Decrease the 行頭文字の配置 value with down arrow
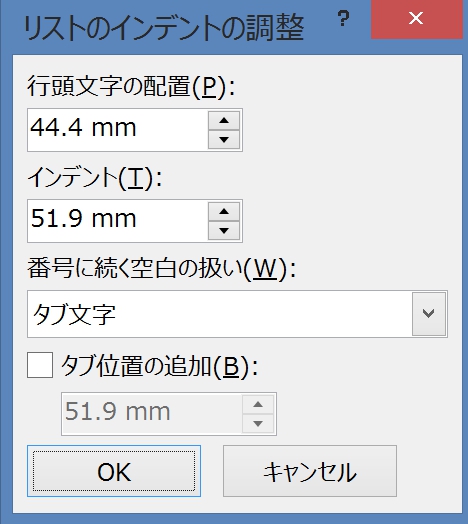468x524 pixels. coord(224,140)
